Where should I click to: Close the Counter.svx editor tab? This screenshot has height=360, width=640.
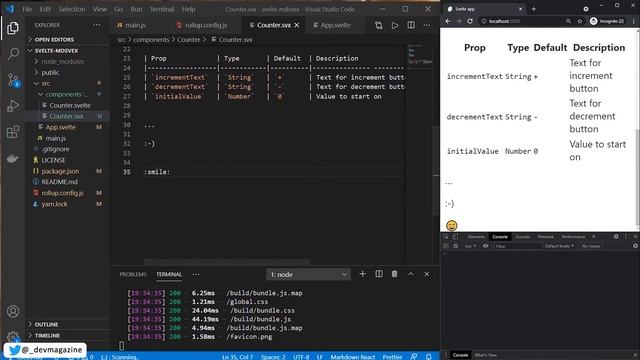(297, 25)
